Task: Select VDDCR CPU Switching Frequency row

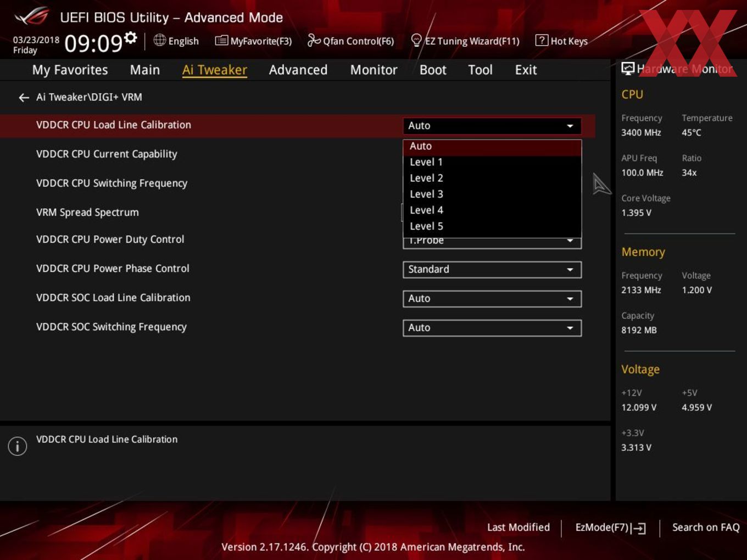Action: point(112,183)
